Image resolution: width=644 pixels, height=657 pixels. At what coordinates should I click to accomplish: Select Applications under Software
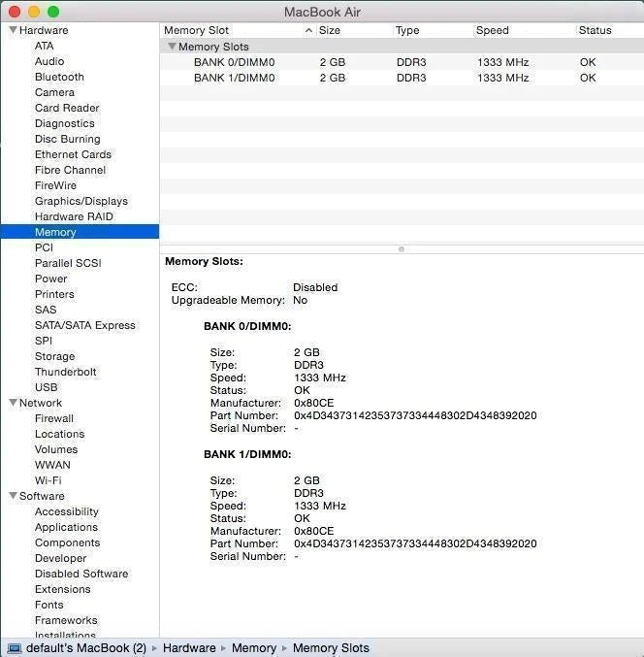[66, 527]
